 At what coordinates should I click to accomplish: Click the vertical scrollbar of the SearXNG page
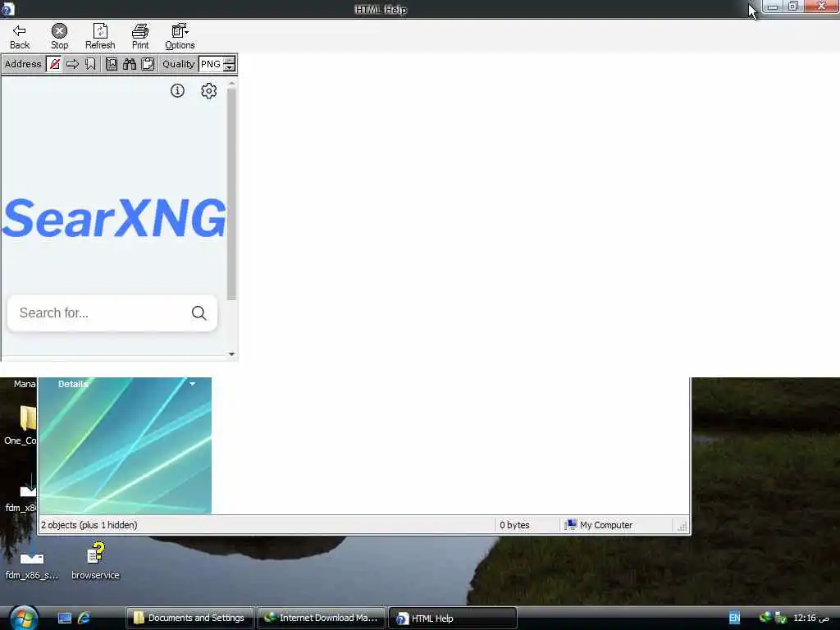231,193
